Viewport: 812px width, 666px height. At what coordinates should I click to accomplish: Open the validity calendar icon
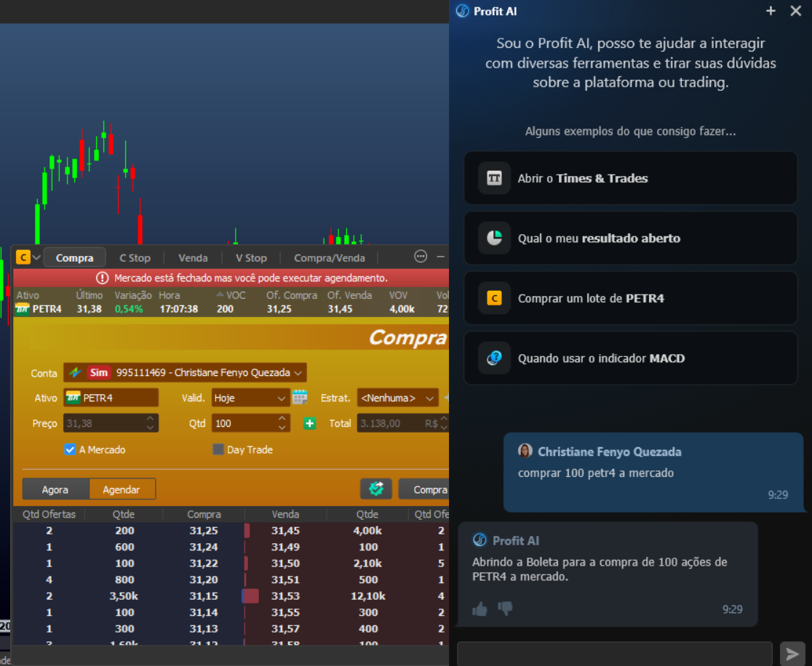click(300, 398)
